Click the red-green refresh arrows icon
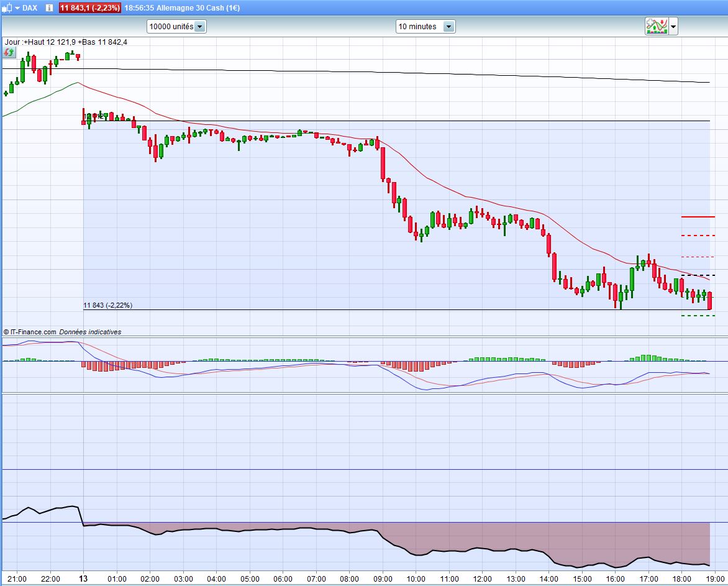 pyautogui.click(x=8, y=52)
